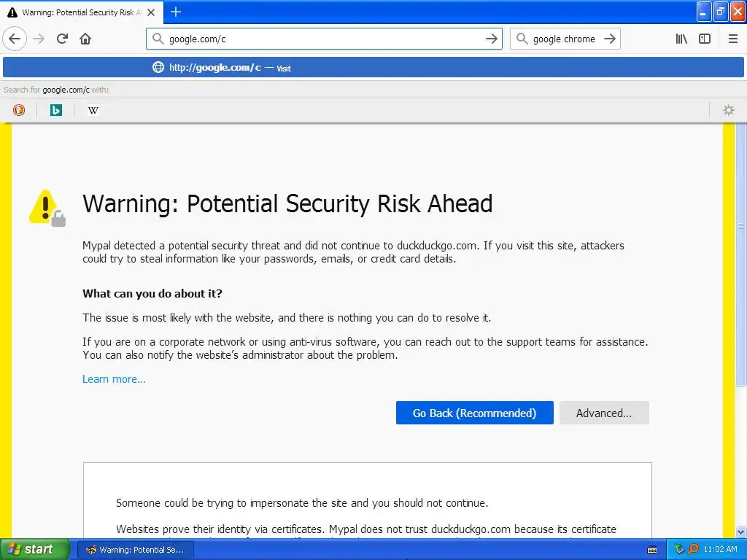
Task: Open the Windows start menu
Action: click(34, 550)
